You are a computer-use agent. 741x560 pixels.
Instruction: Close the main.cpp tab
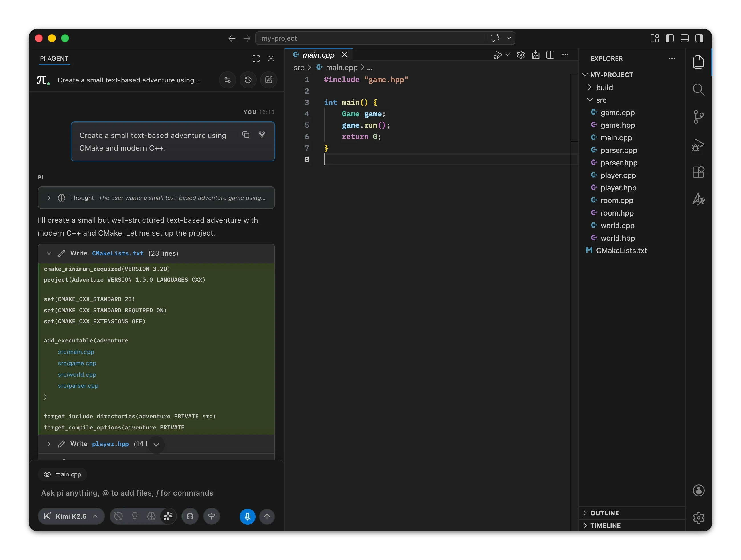[x=344, y=55]
